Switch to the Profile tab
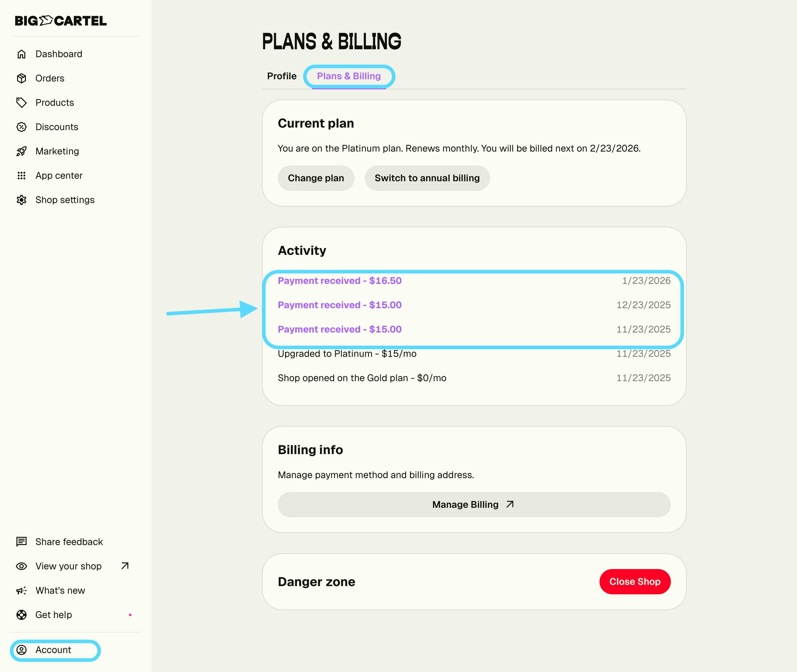 pyautogui.click(x=282, y=76)
